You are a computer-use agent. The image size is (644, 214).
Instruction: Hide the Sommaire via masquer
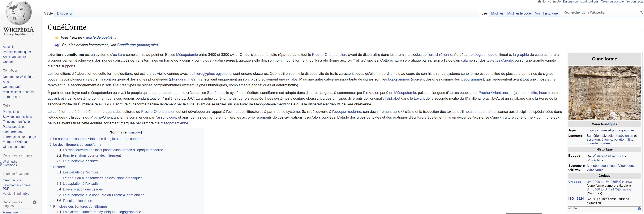(135, 132)
